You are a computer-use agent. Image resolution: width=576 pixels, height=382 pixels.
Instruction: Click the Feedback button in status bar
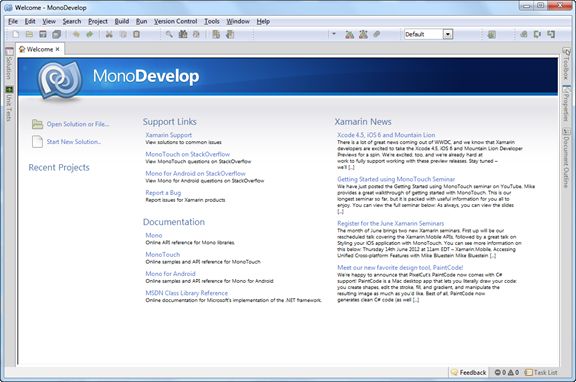tap(469, 372)
